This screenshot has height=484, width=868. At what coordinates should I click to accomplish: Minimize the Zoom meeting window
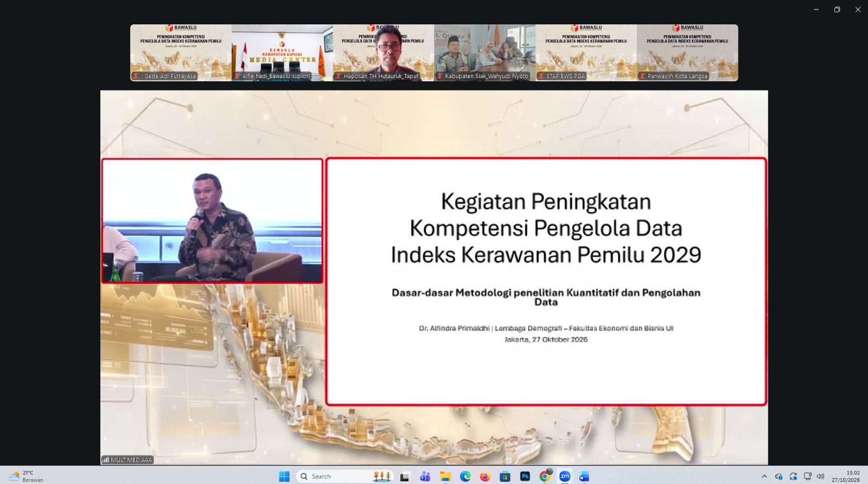[x=816, y=9]
